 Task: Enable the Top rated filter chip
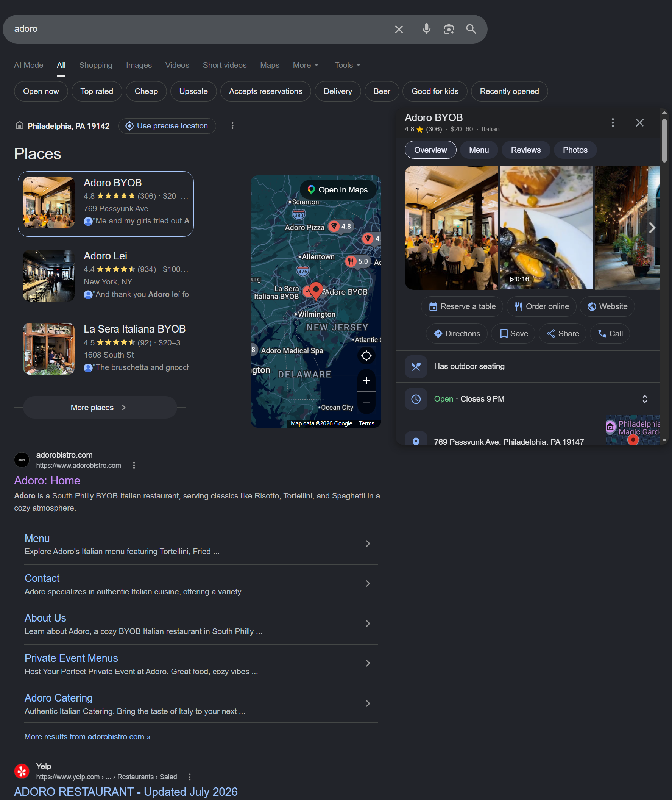[x=97, y=91]
